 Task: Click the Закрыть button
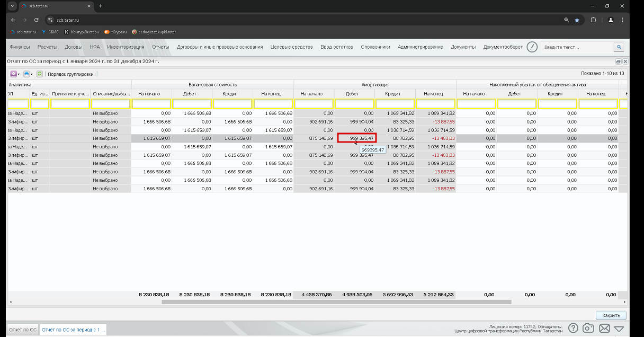611,315
